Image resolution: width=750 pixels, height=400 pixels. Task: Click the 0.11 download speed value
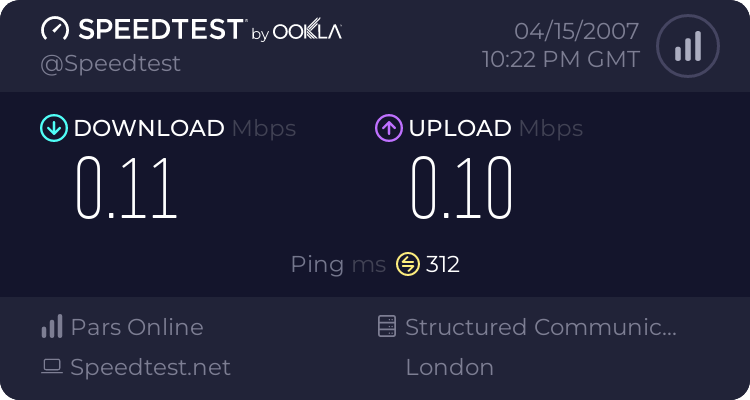127,188
